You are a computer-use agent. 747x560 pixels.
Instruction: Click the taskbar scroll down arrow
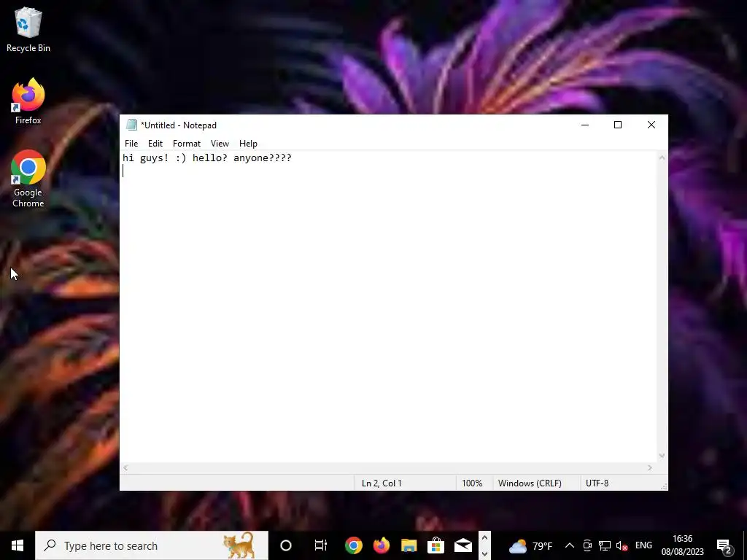[x=484, y=553]
